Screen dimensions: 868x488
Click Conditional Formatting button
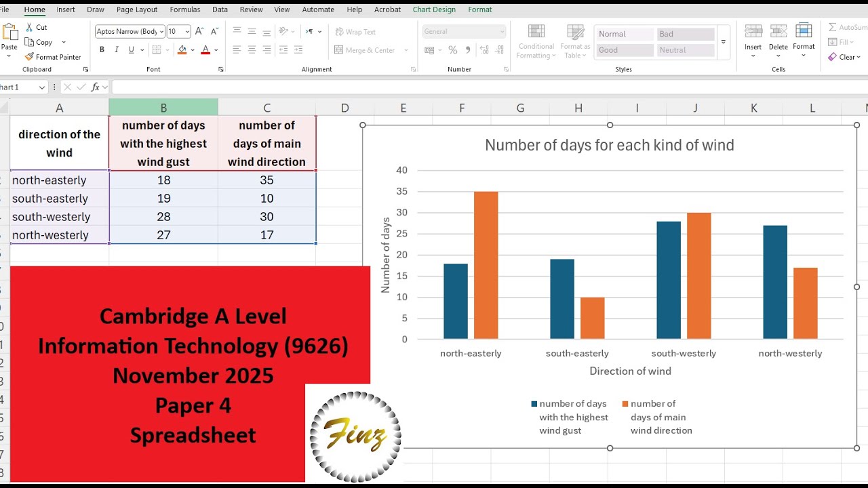536,42
